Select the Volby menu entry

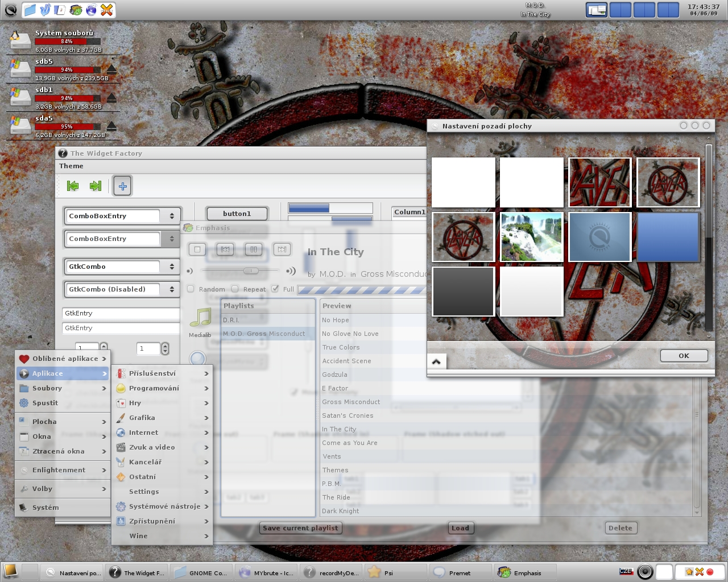(x=63, y=489)
